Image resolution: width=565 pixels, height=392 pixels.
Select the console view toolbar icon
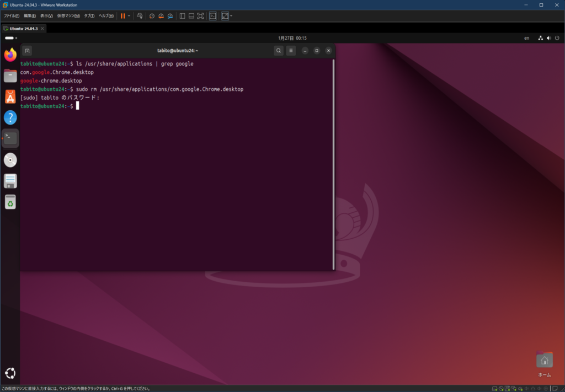pos(212,16)
